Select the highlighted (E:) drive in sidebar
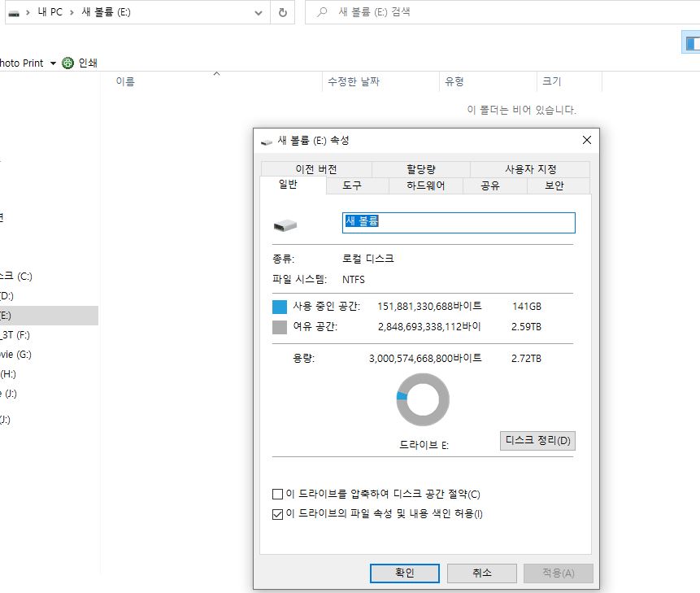The height and width of the screenshot is (593, 700). [x=49, y=316]
